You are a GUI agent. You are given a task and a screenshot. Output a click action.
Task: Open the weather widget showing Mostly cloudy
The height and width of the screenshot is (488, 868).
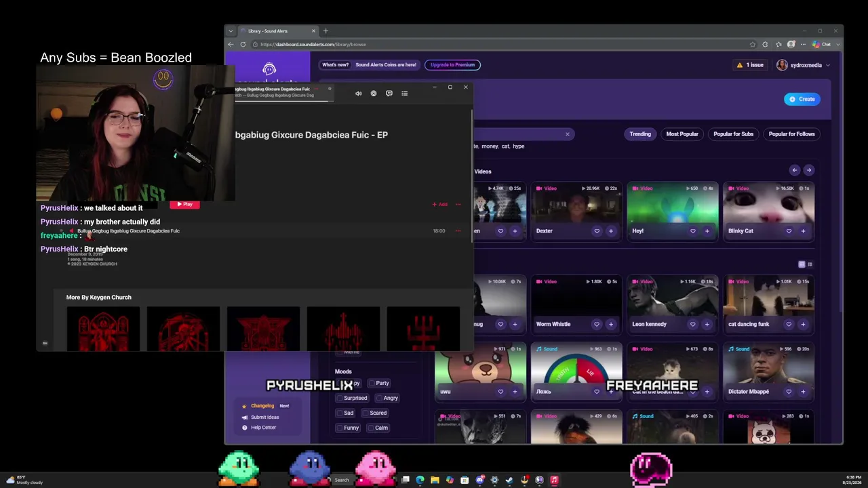(x=26, y=480)
